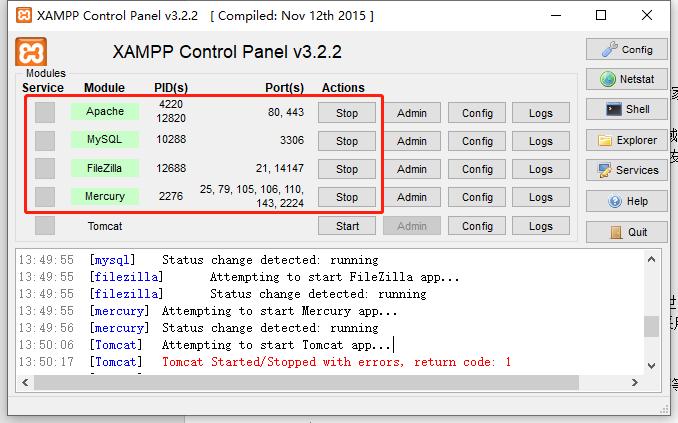Open the global Config wrench button

tap(627, 49)
